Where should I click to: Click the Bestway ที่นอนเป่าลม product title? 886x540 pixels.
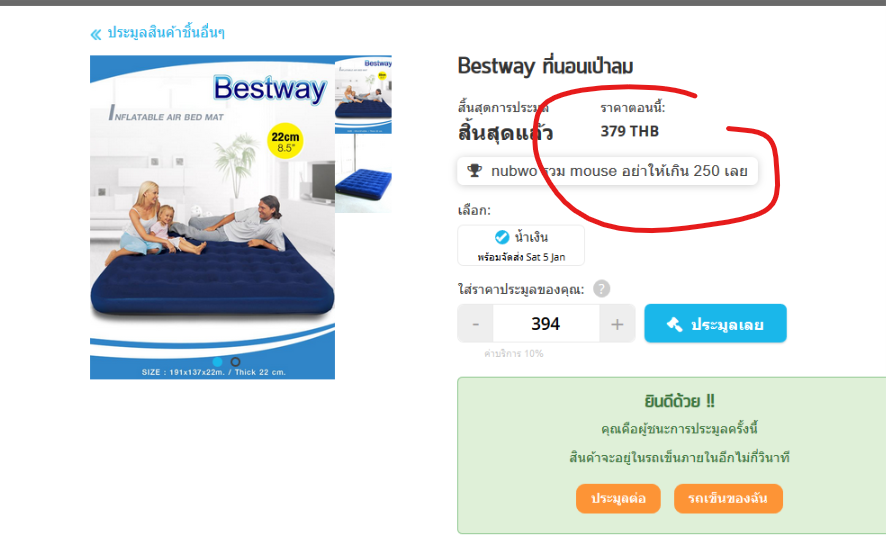click(x=545, y=66)
